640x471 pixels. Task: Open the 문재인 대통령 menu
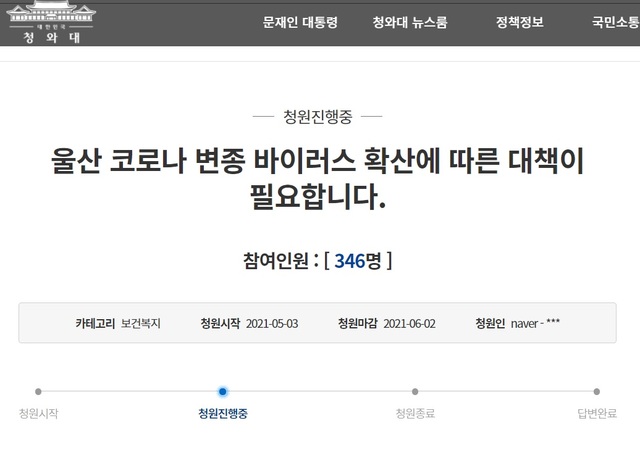point(300,22)
